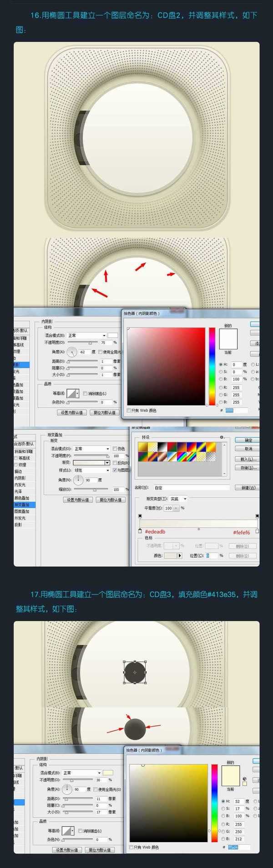Click the web-safe cube icon in yellow picker

(245, 778)
